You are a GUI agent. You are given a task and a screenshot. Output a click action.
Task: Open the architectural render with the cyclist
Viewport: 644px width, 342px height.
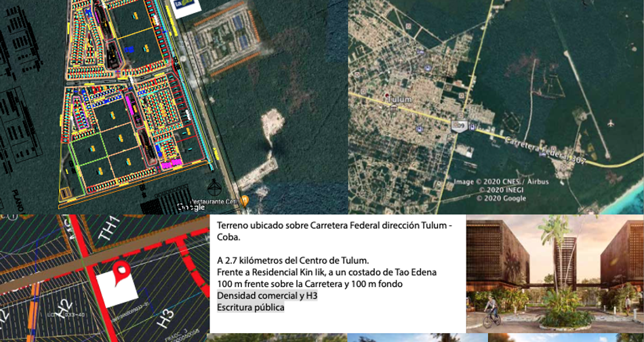click(555, 274)
